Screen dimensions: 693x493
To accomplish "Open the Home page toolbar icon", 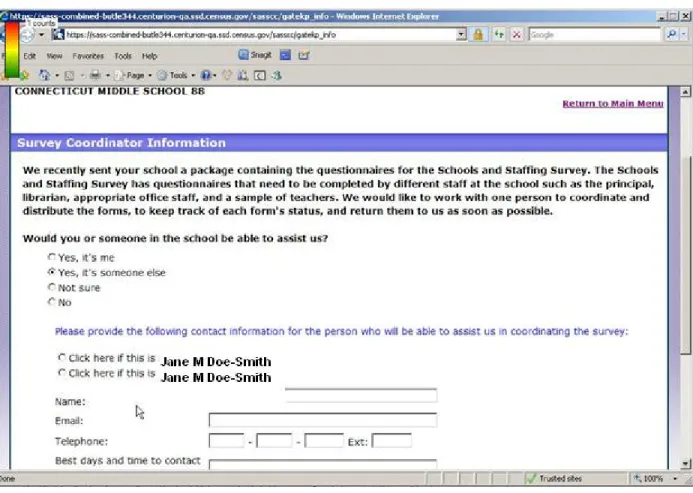I will (x=44, y=76).
